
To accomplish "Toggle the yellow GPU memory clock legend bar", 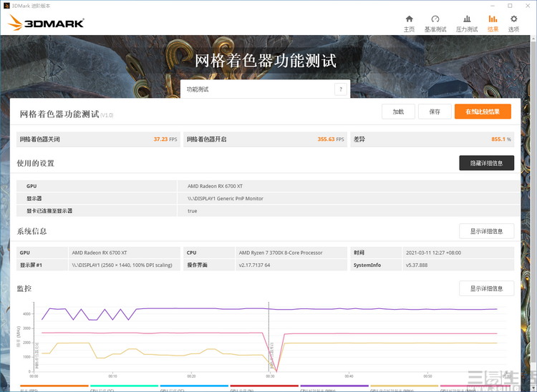I will click(404, 386).
